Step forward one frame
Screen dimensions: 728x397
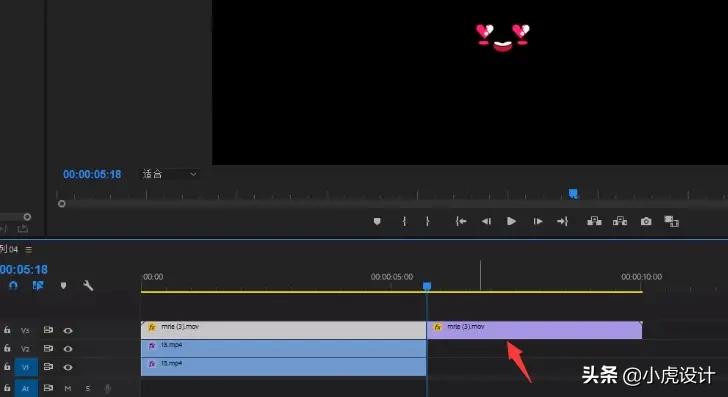tap(538, 221)
